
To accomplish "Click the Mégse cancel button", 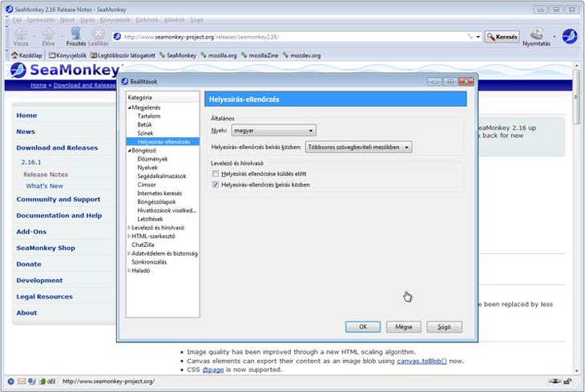I will (x=403, y=327).
